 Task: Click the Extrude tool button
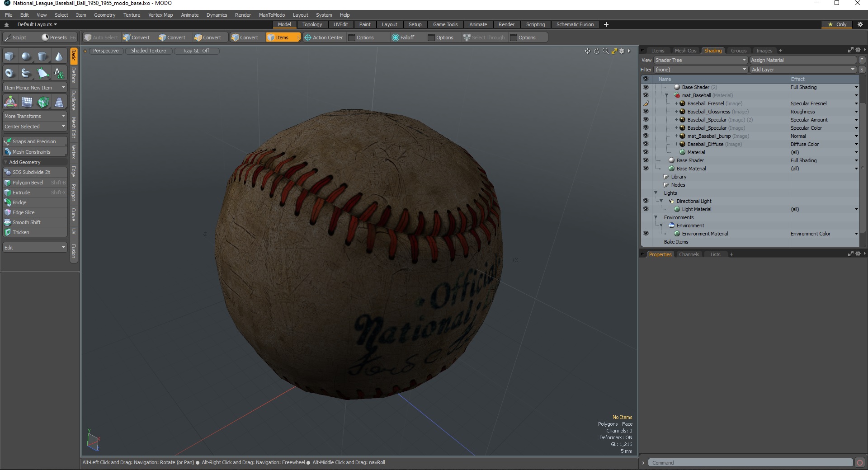pyautogui.click(x=35, y=193)
